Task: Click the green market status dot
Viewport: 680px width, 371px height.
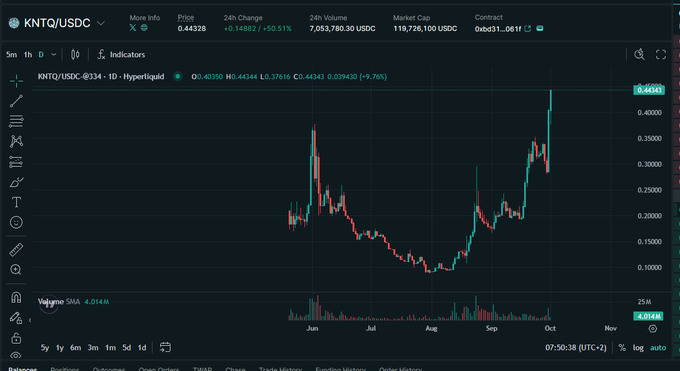Action: coord(177,76)
